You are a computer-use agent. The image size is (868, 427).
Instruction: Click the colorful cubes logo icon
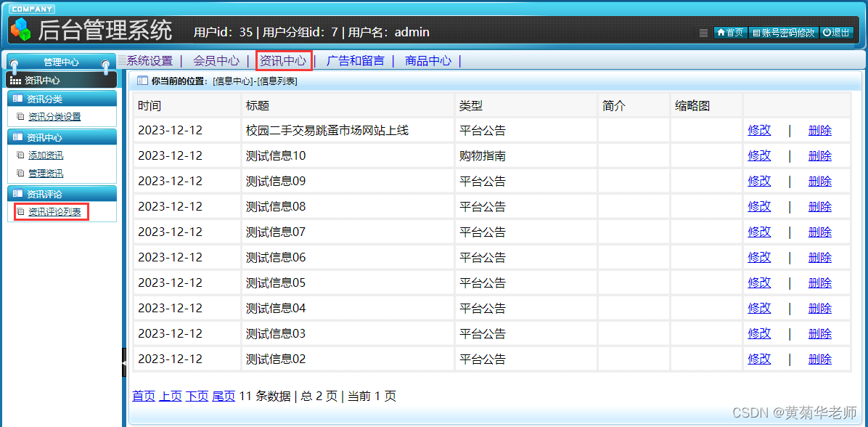(22, 30)
